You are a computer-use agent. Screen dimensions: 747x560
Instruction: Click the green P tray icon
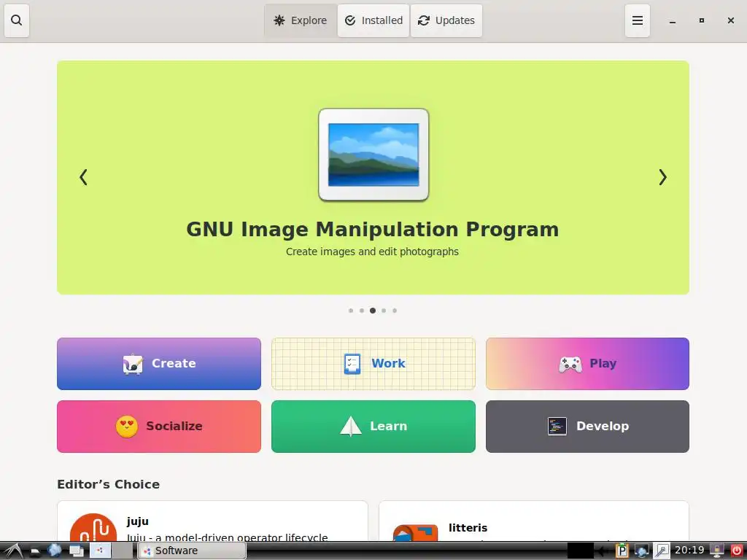point(622,551)
